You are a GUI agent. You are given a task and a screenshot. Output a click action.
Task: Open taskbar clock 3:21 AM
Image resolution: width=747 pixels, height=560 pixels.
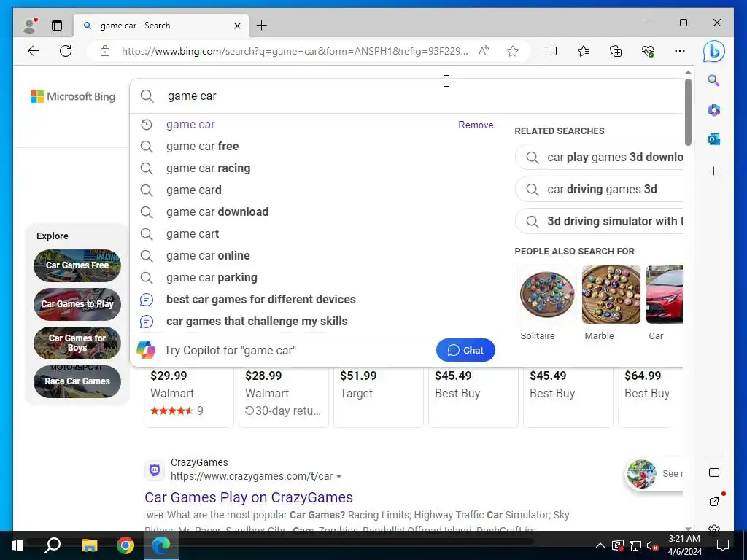(x=684, y=545)
